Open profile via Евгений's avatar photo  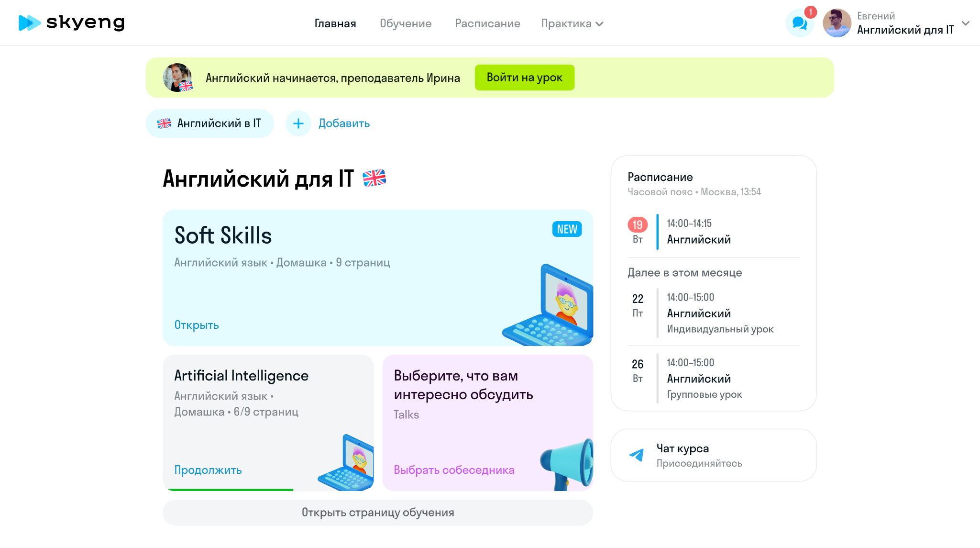pos(837,22)
